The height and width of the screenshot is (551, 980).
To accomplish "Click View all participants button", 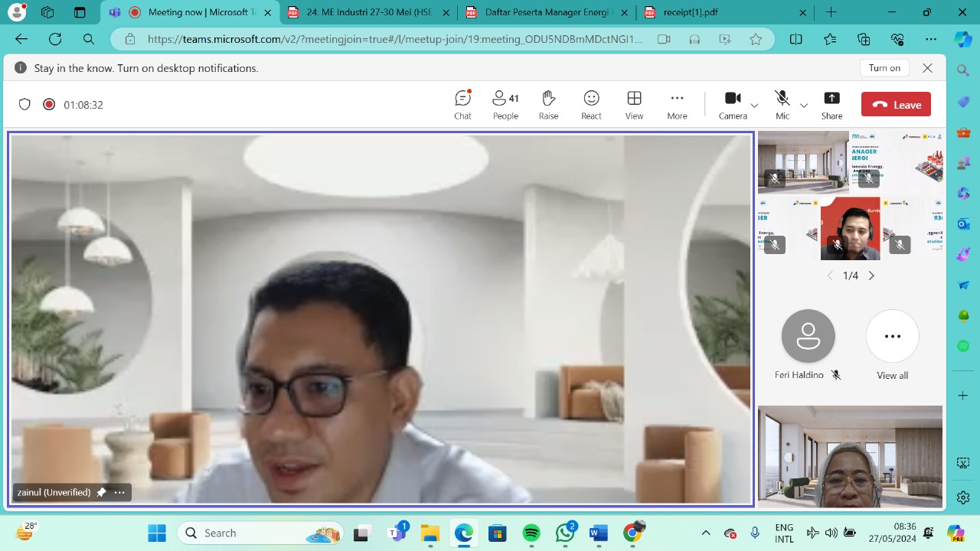I will (x=892, y=336).
